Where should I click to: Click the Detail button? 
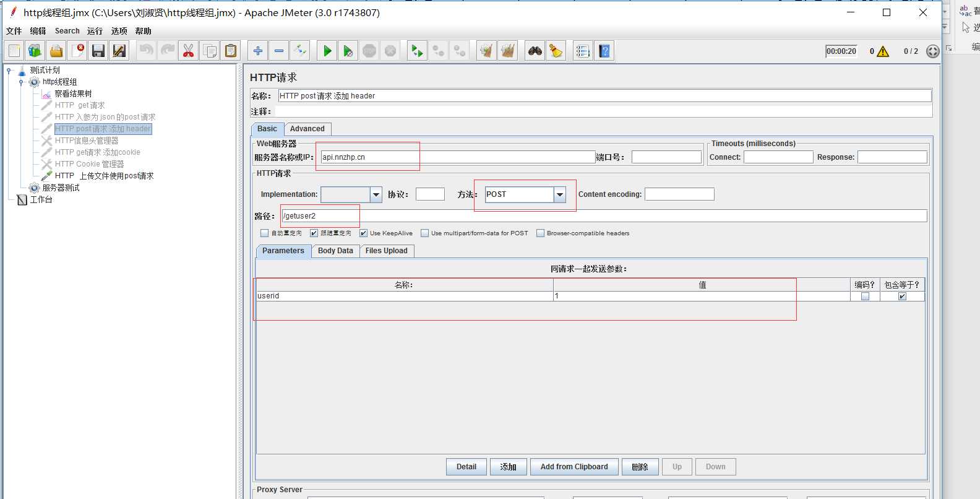coord(466,467)
